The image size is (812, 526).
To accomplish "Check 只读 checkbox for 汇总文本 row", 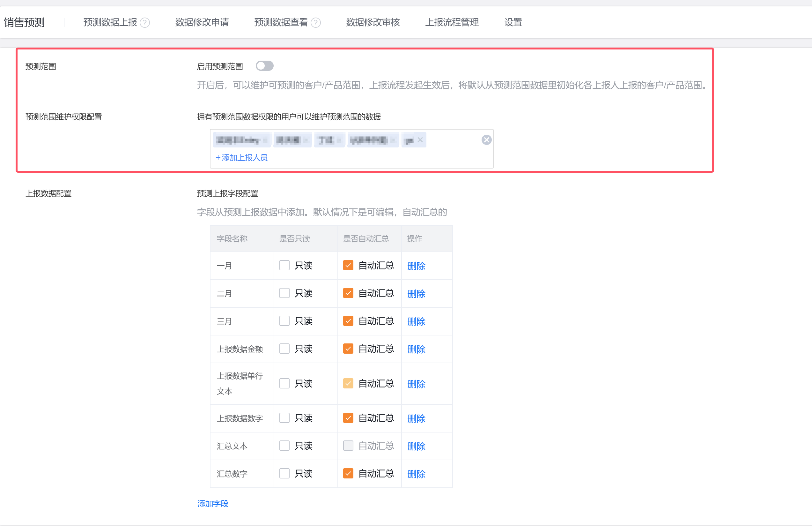I will [x=284, y=446].
